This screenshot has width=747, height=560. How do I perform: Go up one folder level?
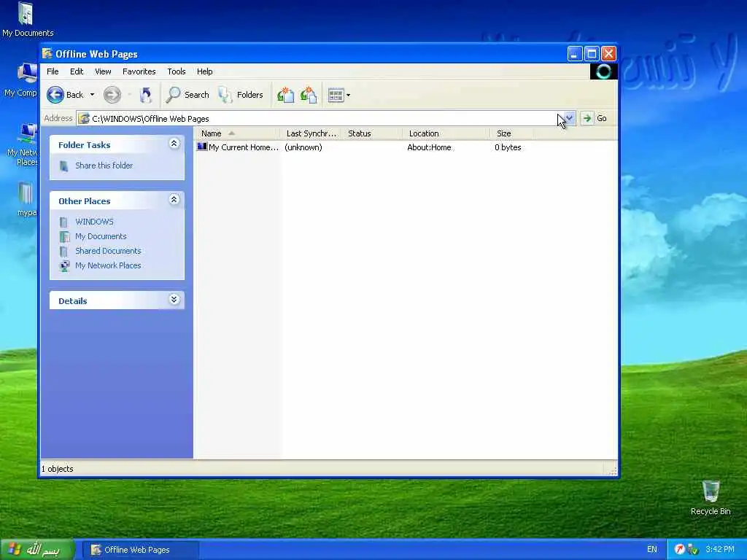(x=145, y=95)
